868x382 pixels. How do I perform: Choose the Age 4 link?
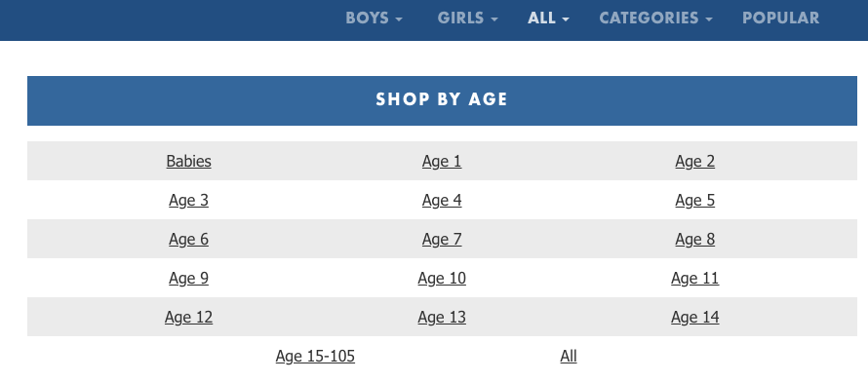pyautogui.click(x=442, y=200)
